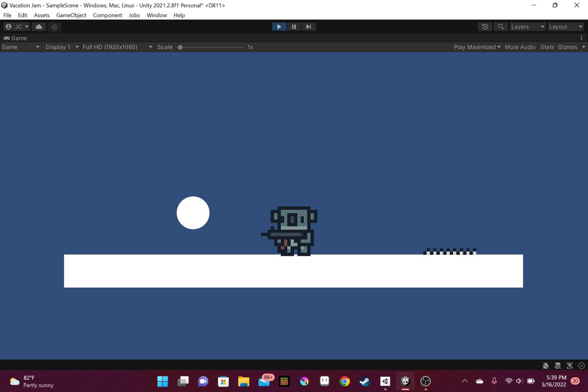588x392 pixels.
Task: Click the debug mode bug icon
Action: 546,366
